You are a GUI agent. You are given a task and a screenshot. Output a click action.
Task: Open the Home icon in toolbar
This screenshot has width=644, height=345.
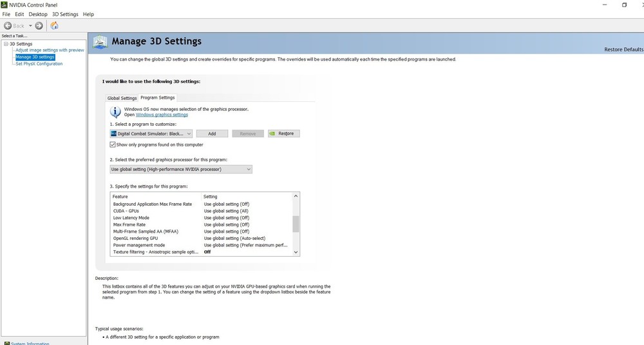coord(54,26)
